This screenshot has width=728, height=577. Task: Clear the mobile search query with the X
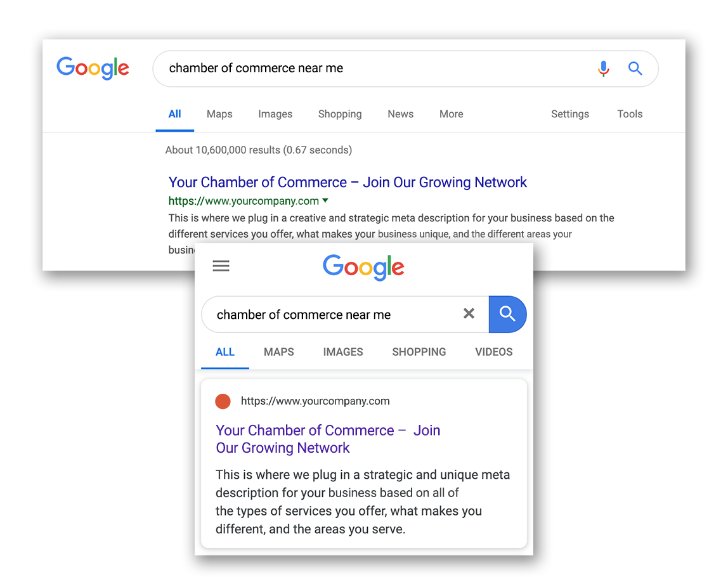point(469,313)
